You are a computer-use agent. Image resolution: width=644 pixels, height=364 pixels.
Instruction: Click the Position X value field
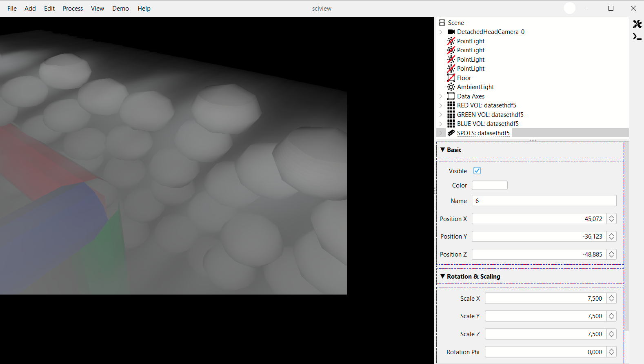click(x=539, y=219)
